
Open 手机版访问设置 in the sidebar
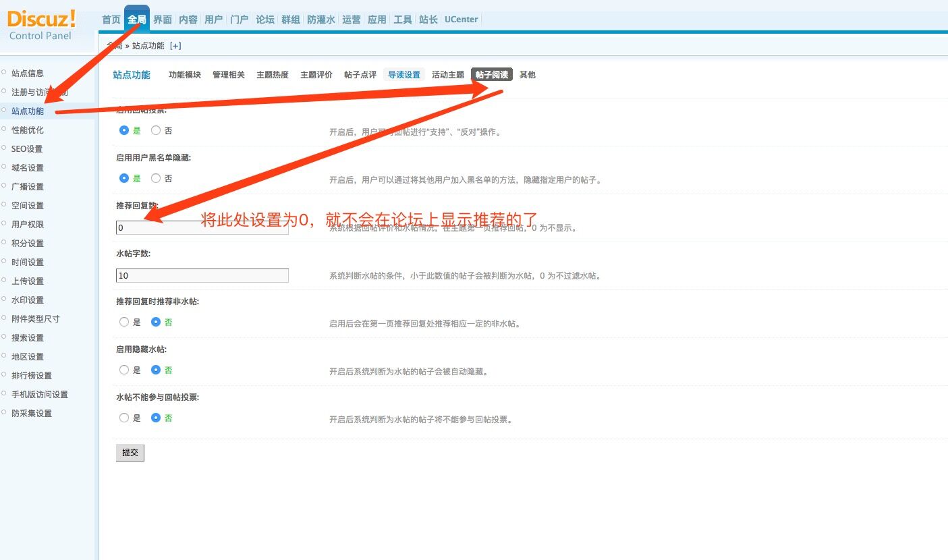40,395
